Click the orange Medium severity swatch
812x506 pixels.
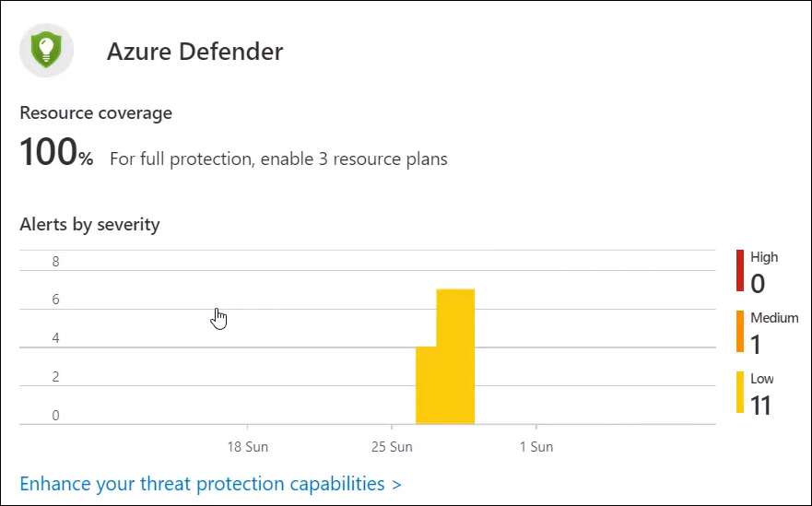click(740, 332)
